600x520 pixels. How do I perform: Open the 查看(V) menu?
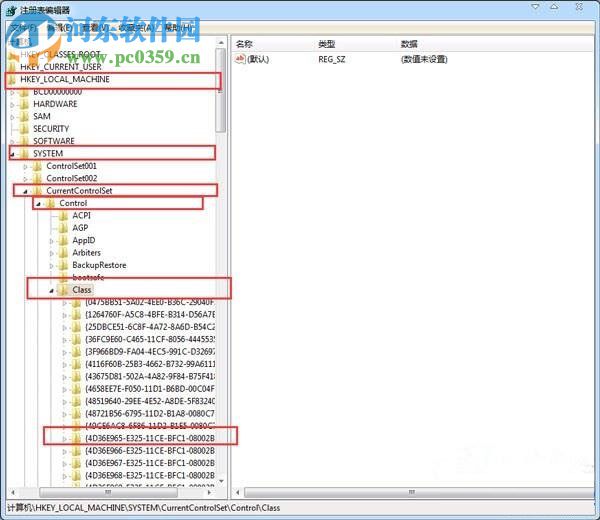[x=95, y=28]
